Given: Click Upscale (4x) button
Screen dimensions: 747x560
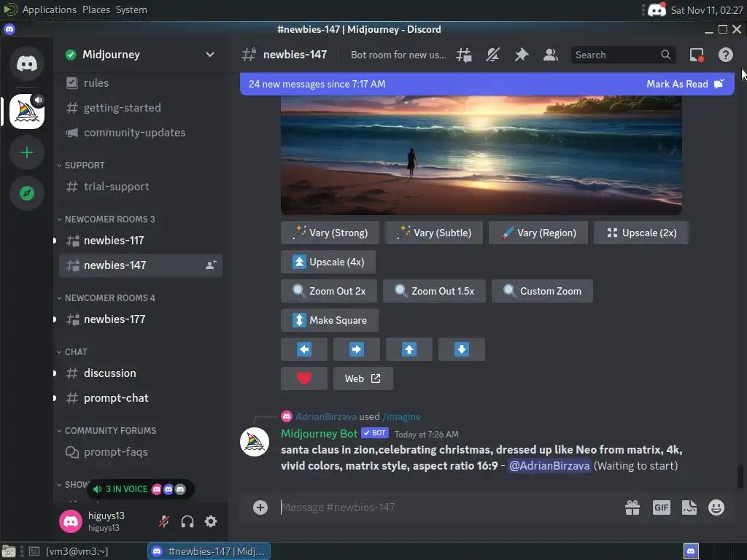Looking at the screenshot, I should coord(328,262).
